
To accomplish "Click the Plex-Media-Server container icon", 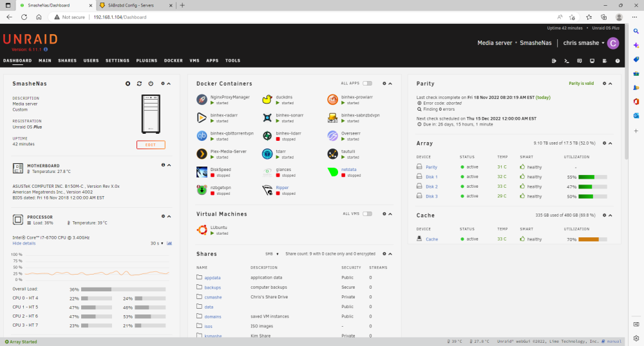I will tap(202, 154).
